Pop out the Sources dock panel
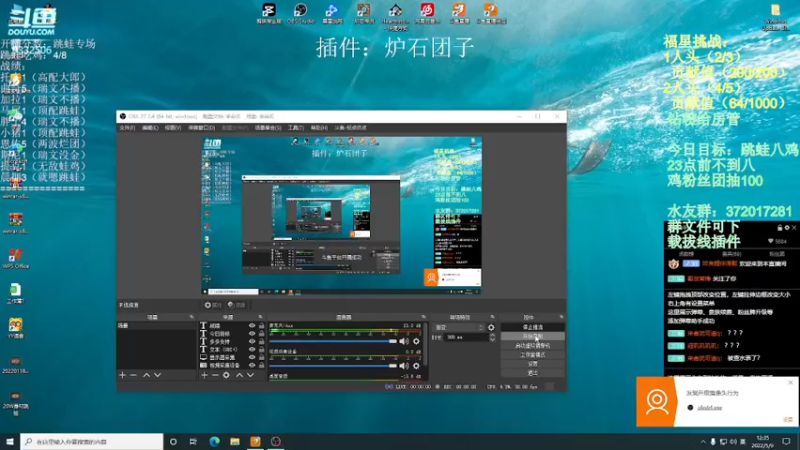This screenshot has width=800, height=450. coord(260,317)
